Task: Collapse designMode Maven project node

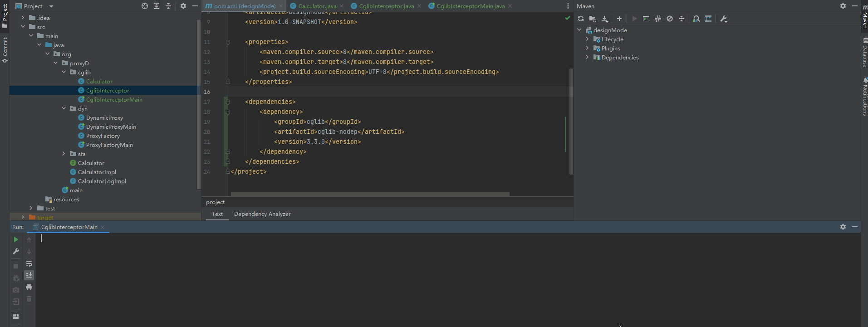Action: 579,30
